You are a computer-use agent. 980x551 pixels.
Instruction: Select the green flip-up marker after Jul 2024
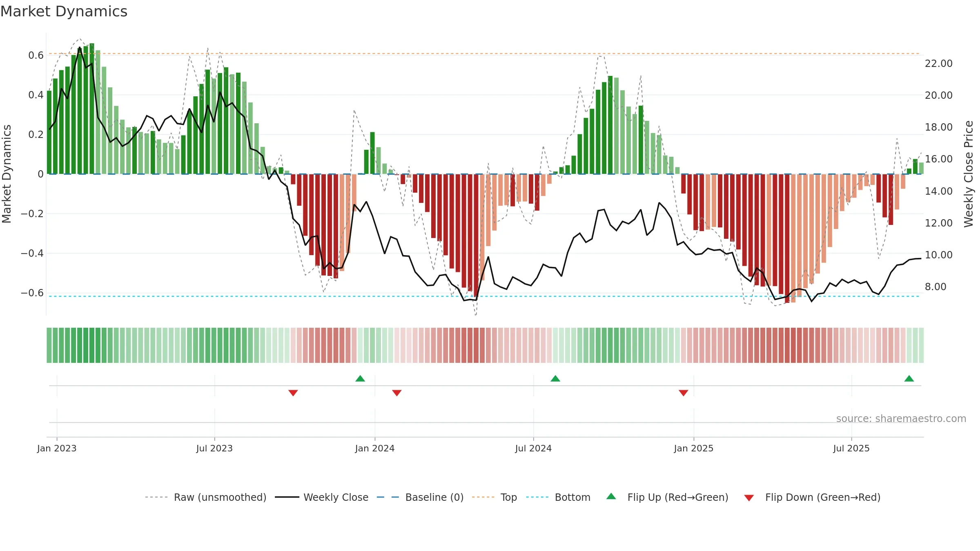(x=555, y=378)
